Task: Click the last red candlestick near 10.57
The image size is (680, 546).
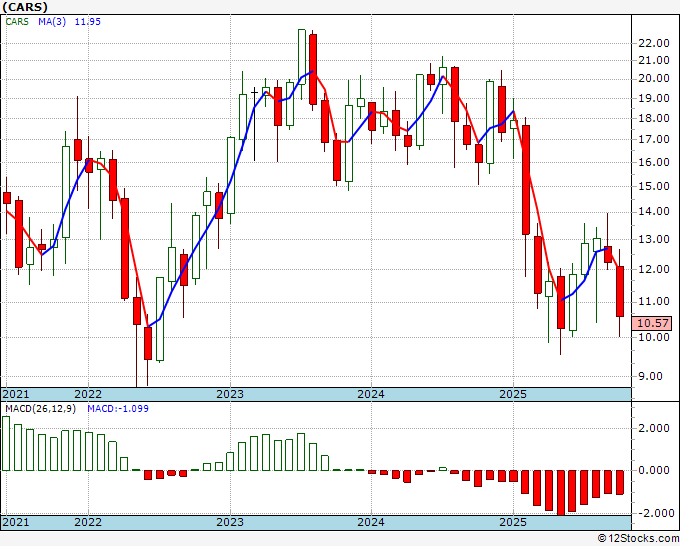Action: tap(620, 291)
